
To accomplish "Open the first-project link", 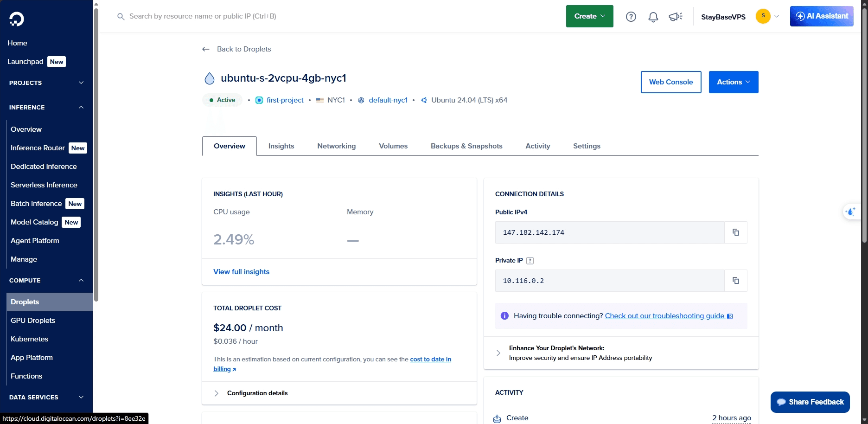I will click(285, 100).
